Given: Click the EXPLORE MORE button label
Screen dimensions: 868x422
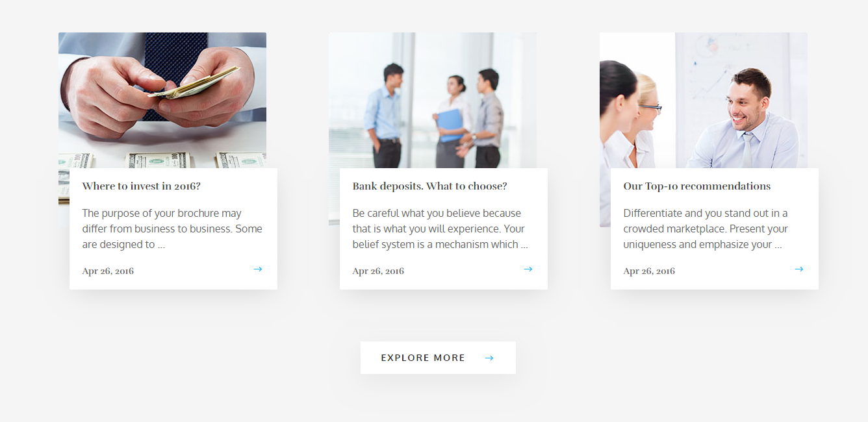Looking at the screenshot, I should (423, 358).
